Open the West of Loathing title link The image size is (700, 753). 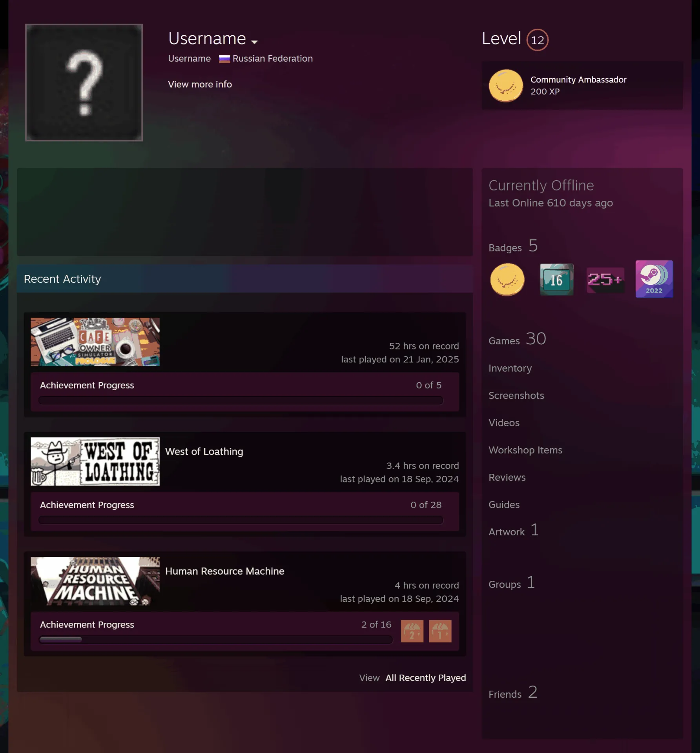pyautogui.click(x=204, y=451)
